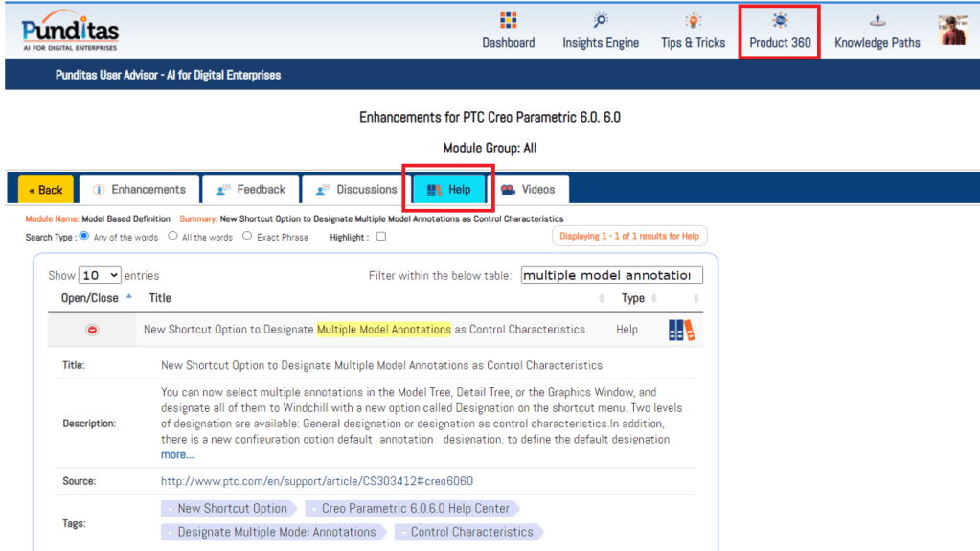
Task: Open the Tips & Tricks lightbulb icon
Action: (x=693, y=21)
